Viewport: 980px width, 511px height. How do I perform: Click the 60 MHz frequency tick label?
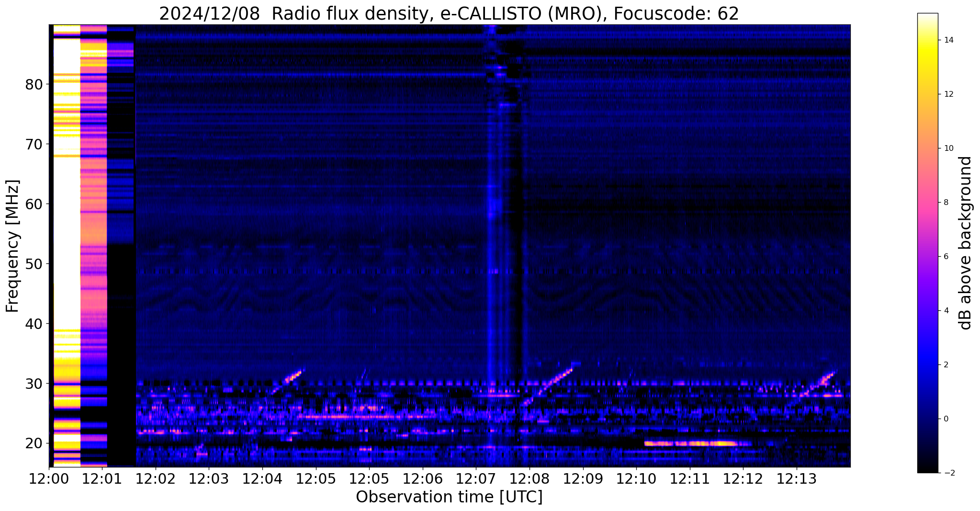pyautogui.click(x=33, y=204)
